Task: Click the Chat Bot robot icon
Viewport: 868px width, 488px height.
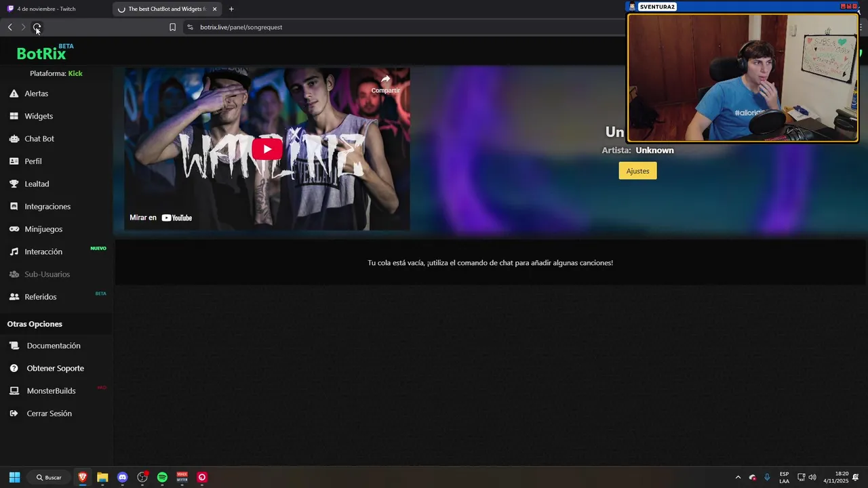Action: 14,138
